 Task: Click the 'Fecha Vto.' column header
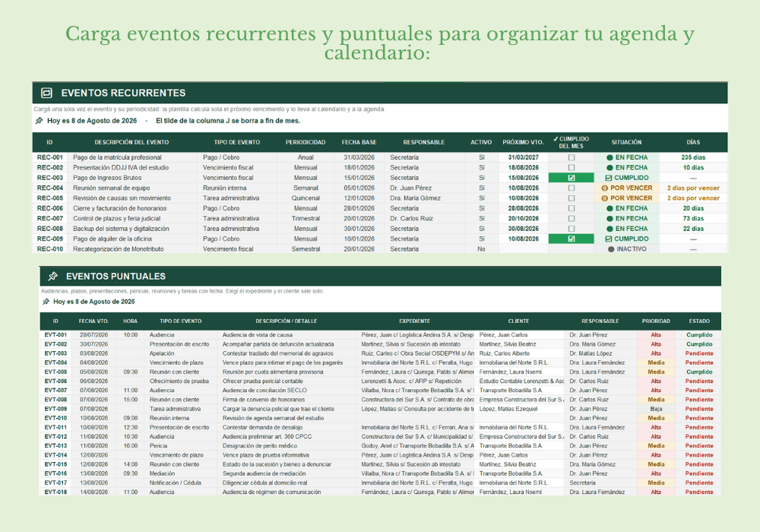point(93,321)
